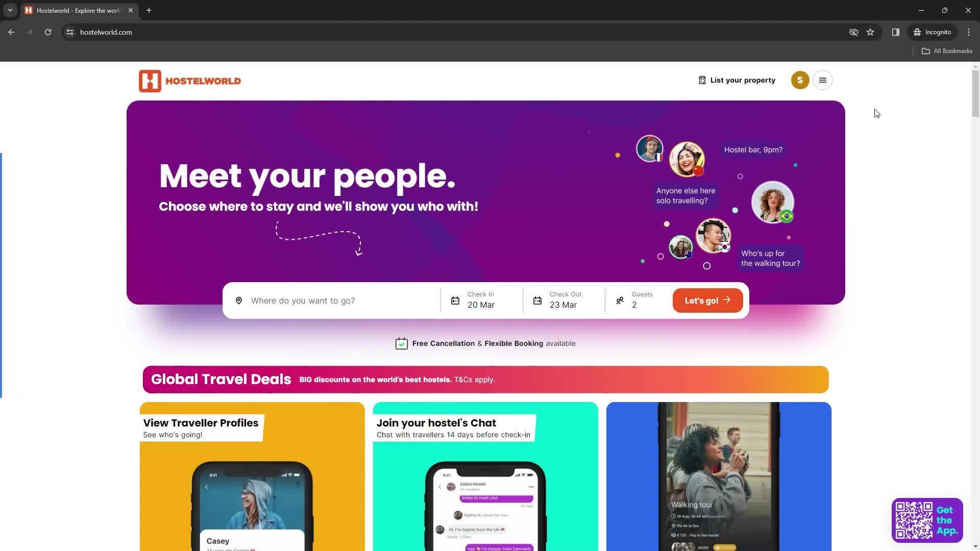This screenshot has height=551, width=980.
Task: Click the View Traveller Profiles tab
Action: tap(200, 422)
